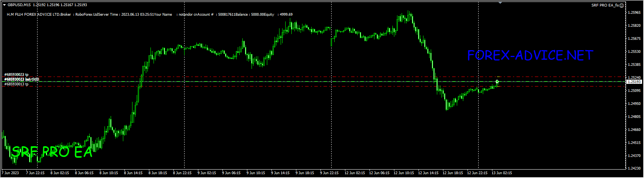Screen dimensions: 644x178
Task: Select the order label #685930013 tp
Action: point(16,84)
